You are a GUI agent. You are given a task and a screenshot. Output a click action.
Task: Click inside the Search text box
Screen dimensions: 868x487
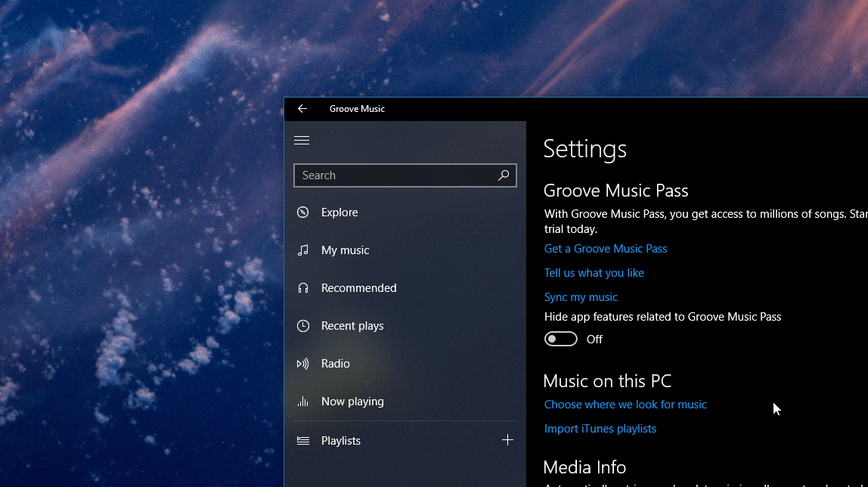(x=393, y=175)
